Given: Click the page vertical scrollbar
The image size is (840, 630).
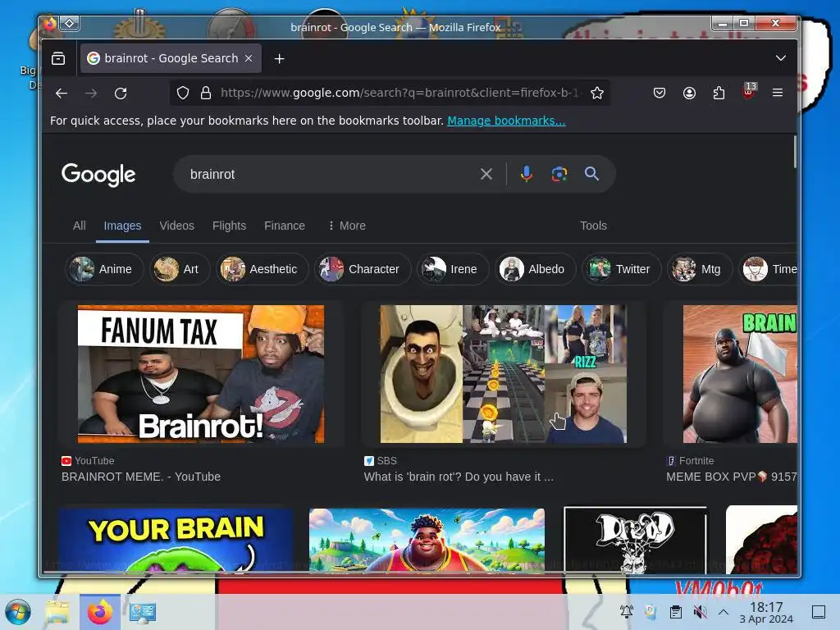Looking at the screenshot, I should 794,152.
